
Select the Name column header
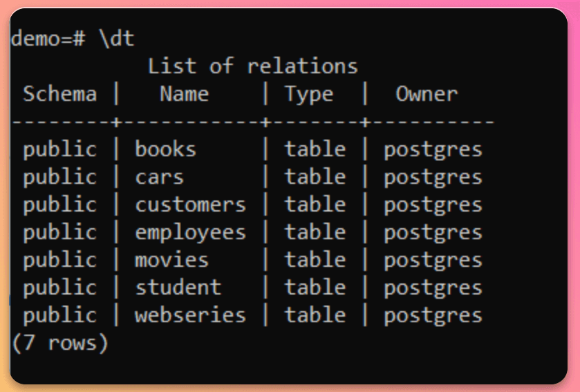coord(184,94)
